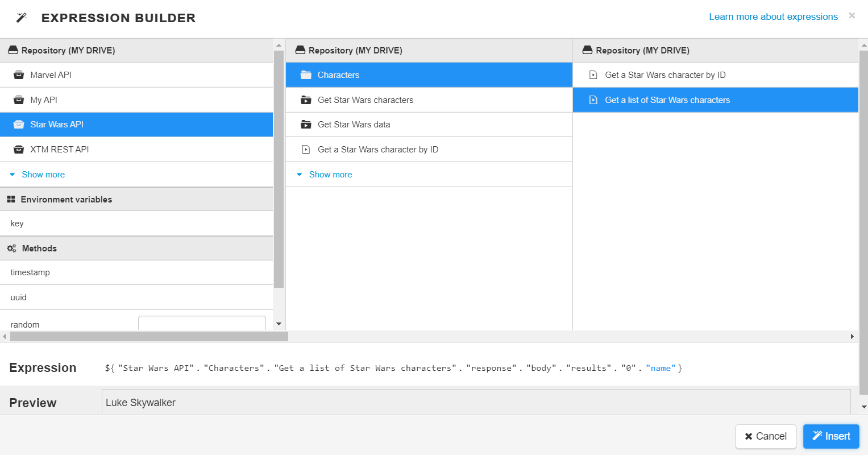The image size is (868, 455).
Task: Click the Characters folder icon
Action: [x=306, y=75]
